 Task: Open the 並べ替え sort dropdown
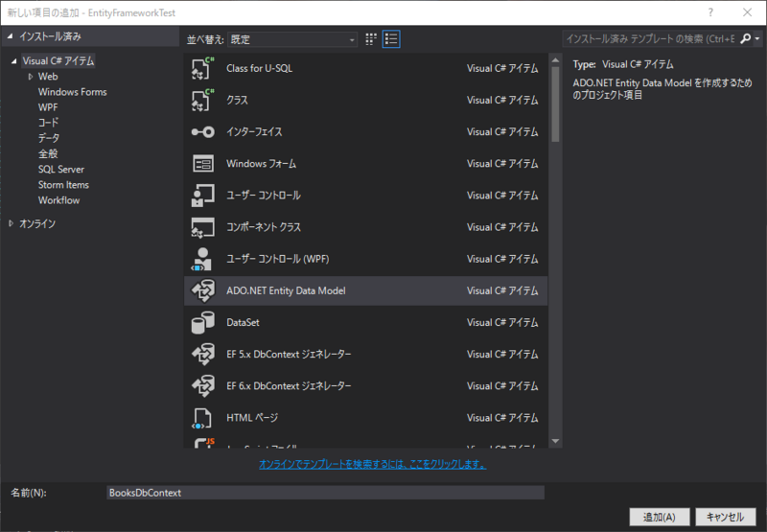pyautogui.click(x=292, y=39)
